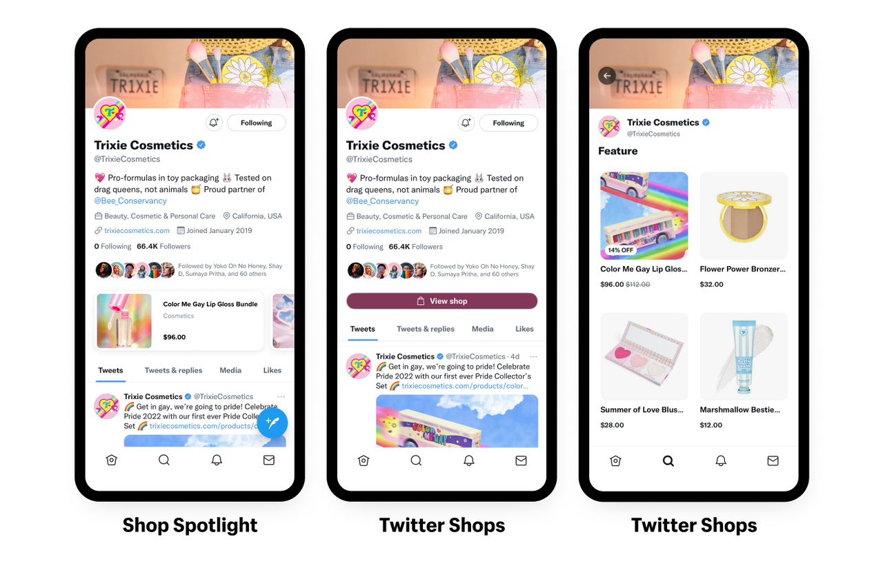Tap the search icon in middle phone's bottom bar

[x=416, y=460]
